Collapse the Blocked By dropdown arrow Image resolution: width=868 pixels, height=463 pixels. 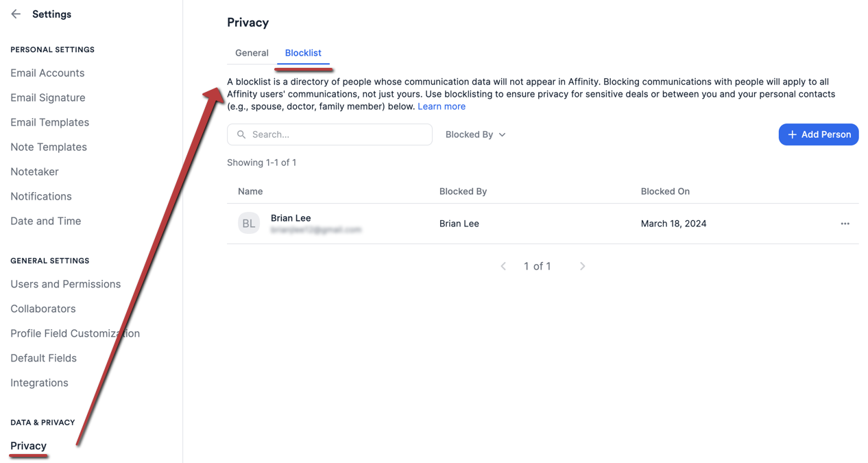pos(503,134)
